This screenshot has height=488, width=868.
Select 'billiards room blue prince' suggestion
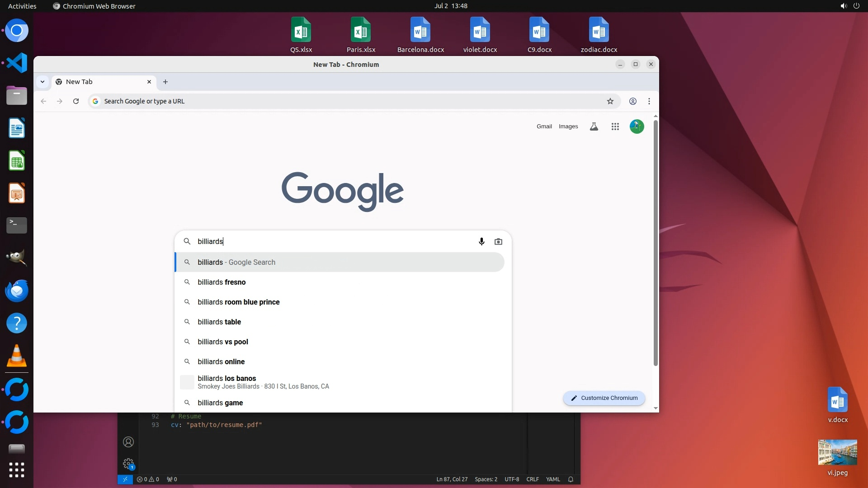[238, 302]
